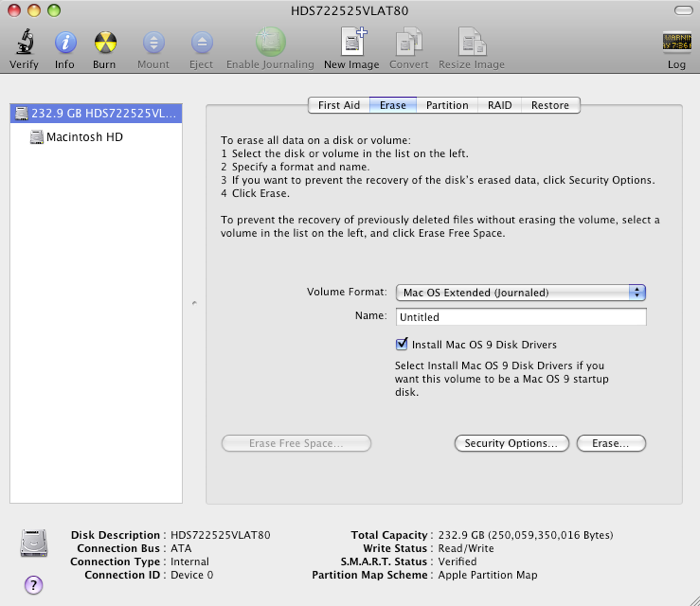Click the 'Device 0' Connection ID value
Image resolution: width=700 pixels, height=606 pixels.
[192, 575]
